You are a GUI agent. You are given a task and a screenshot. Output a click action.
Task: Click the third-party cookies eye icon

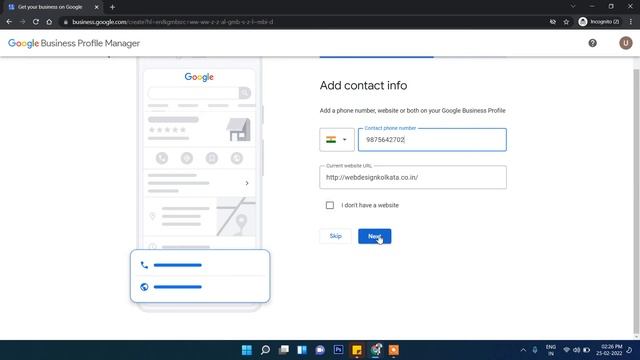click(553, 22)
